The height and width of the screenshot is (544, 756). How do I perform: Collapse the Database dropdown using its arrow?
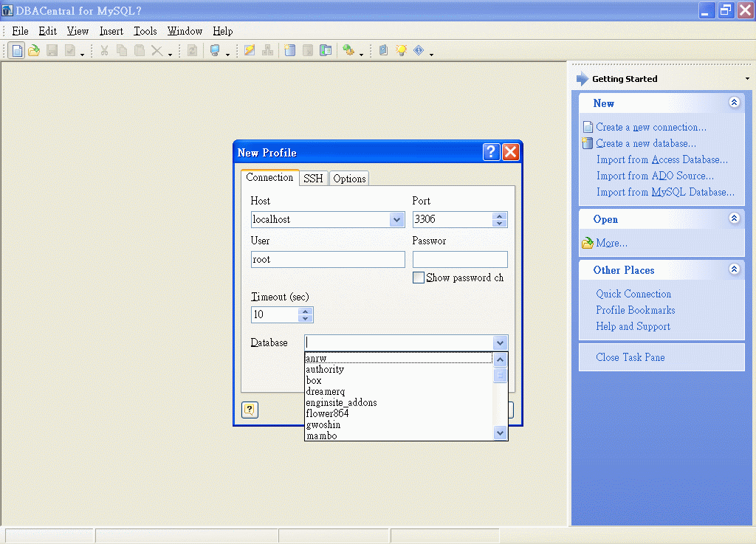500,342
